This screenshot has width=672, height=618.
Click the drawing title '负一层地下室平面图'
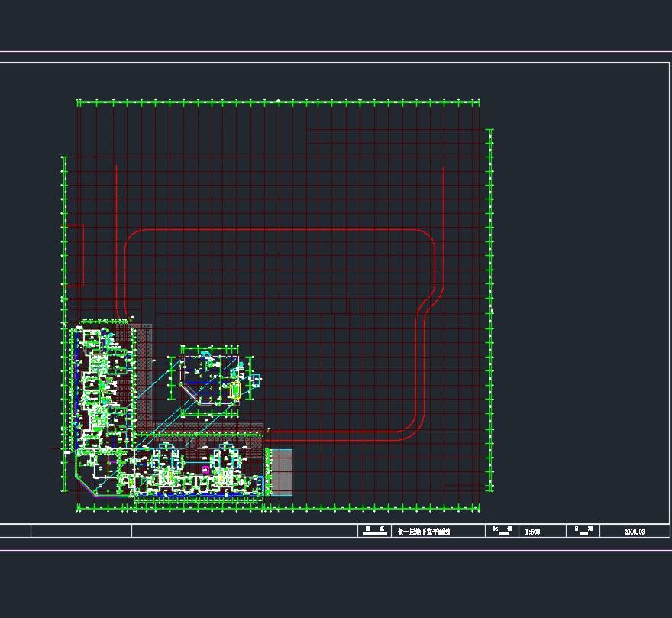point(423,532)
